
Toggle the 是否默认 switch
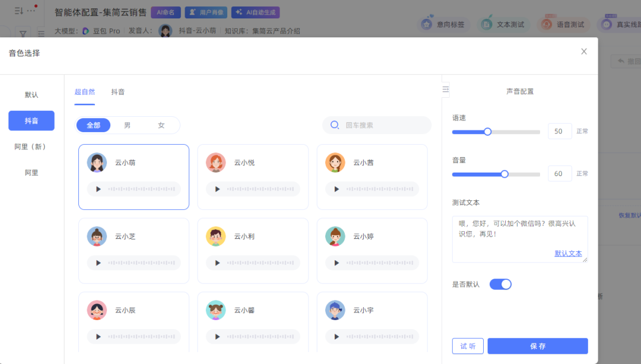(500, 285)
